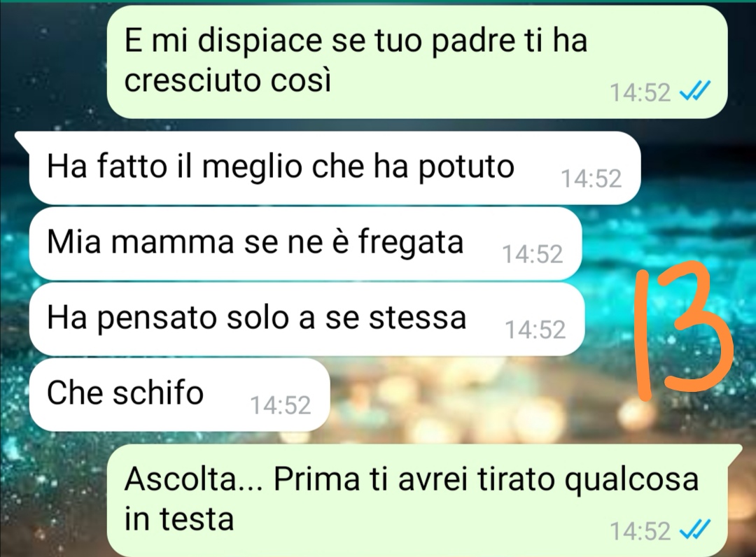Viewport: 756px width, 557px height.
Task: Select the 'E mi dispiace se tuo padre' message
Action: 416,62
